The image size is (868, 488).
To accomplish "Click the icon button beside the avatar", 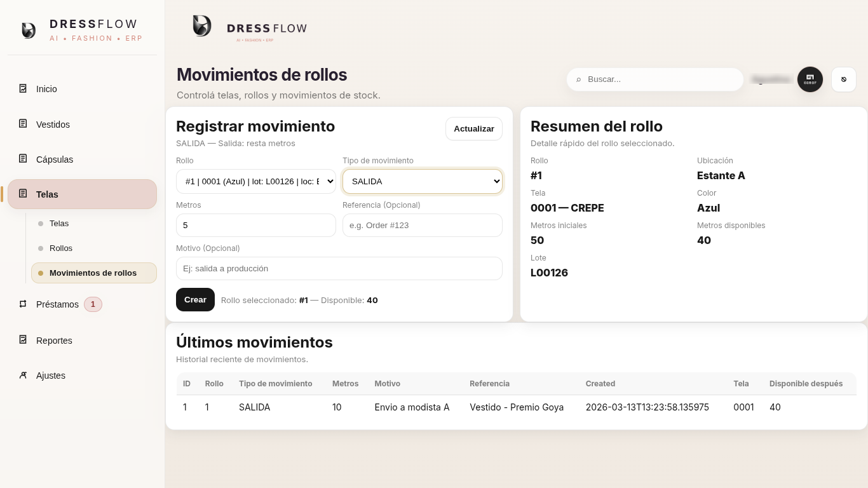I will tap(843, 79).
